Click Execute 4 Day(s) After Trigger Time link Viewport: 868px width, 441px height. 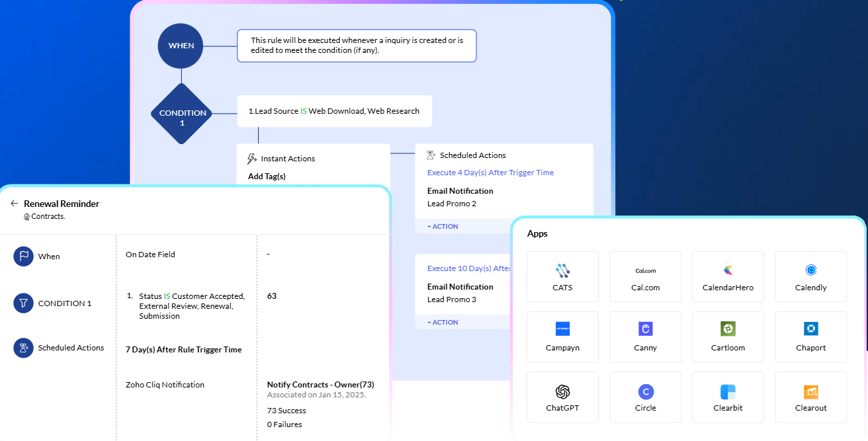(x=490, y=173)
